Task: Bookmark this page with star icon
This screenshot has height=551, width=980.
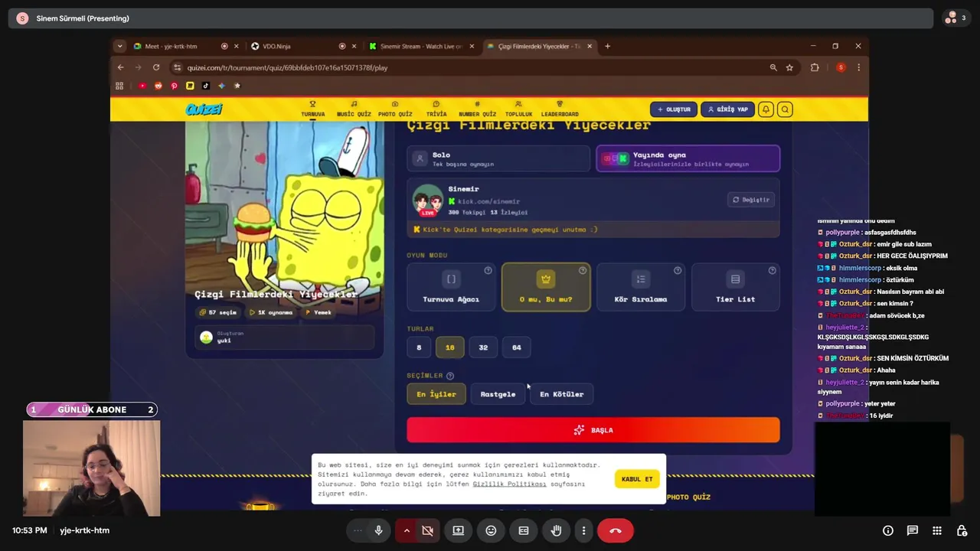Action: click(789, 67)
